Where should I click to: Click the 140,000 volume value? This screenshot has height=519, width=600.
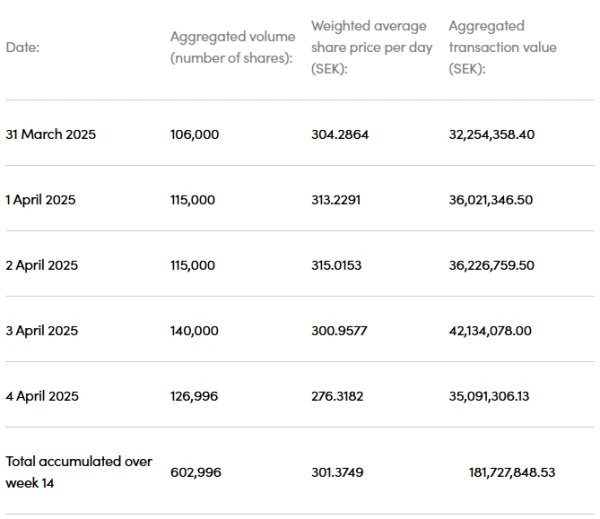(x=194, y=330)
